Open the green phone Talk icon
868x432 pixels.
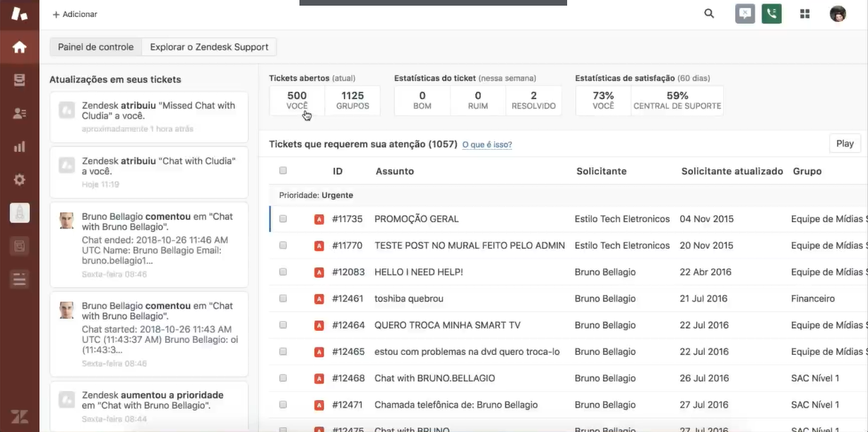(x=772, y=13)
